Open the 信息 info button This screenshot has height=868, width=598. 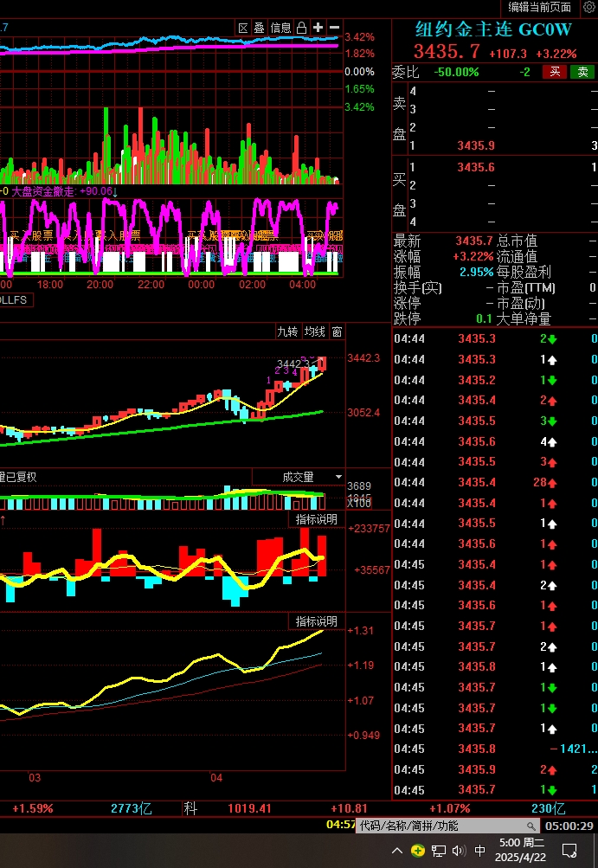(x=280, y=28)
